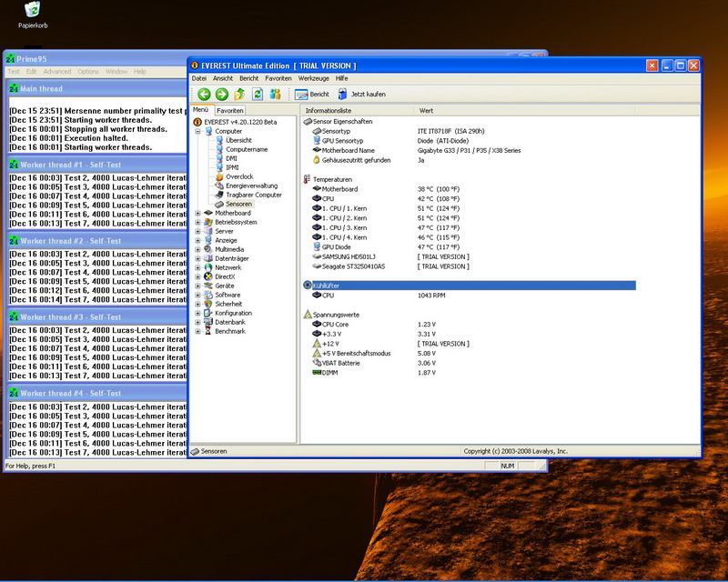Screen dimensions: 728x582
Task: Click the 1. CPU / 1. Kern temperature row
Action: (x=469, y=208)
